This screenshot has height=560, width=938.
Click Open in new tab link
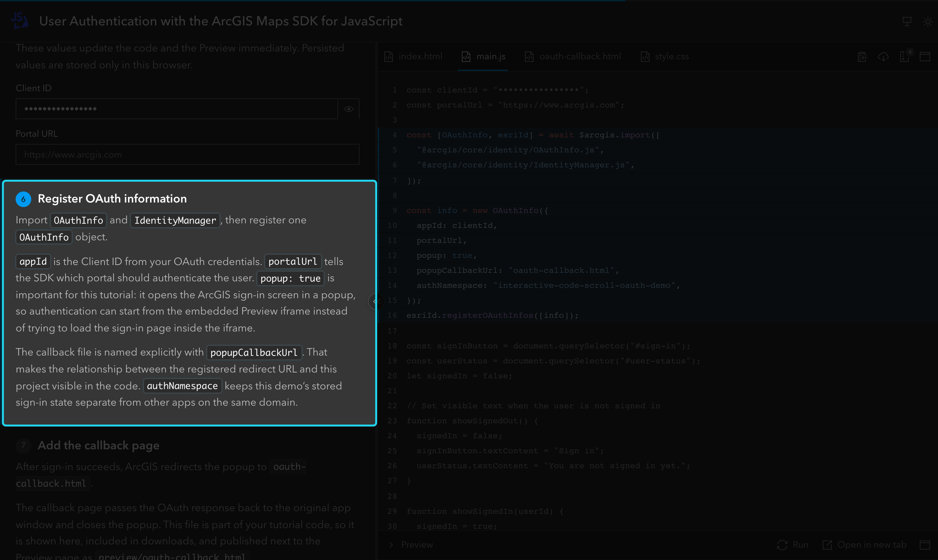point(864,544)
